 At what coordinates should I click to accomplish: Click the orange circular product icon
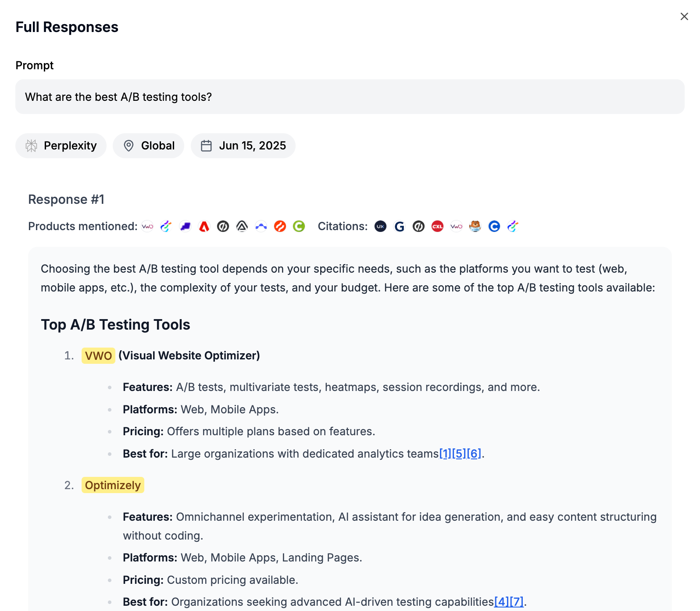point(280,226)
